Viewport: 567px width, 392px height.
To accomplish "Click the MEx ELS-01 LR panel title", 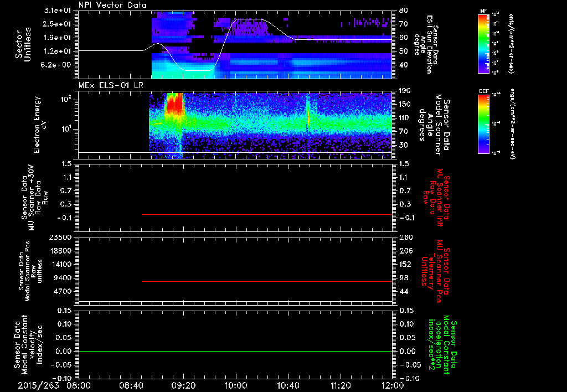I will 111,86.
